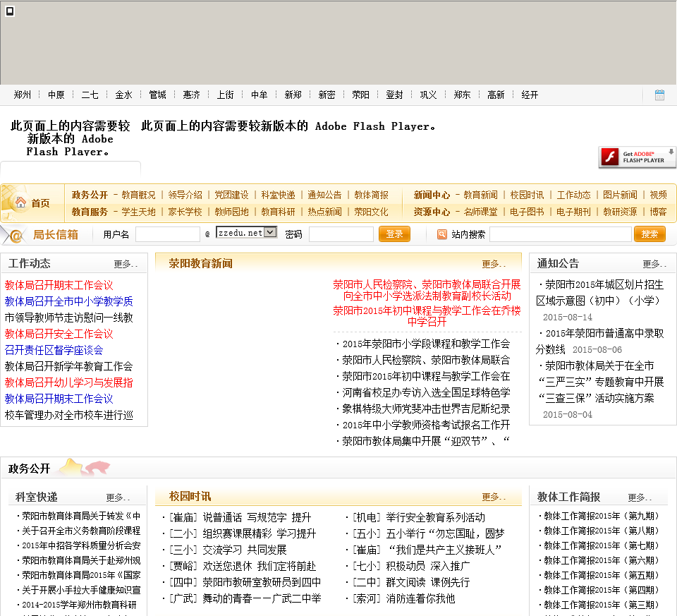Click the calendar icon in city bar
The height and width of the screenshot is (616, 677).
[659, 95]
